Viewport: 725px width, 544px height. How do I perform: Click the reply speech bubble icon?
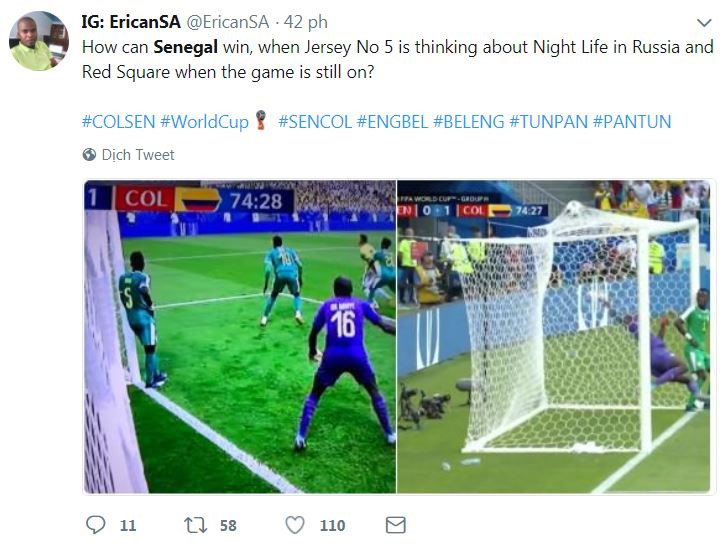coord(96,524)
